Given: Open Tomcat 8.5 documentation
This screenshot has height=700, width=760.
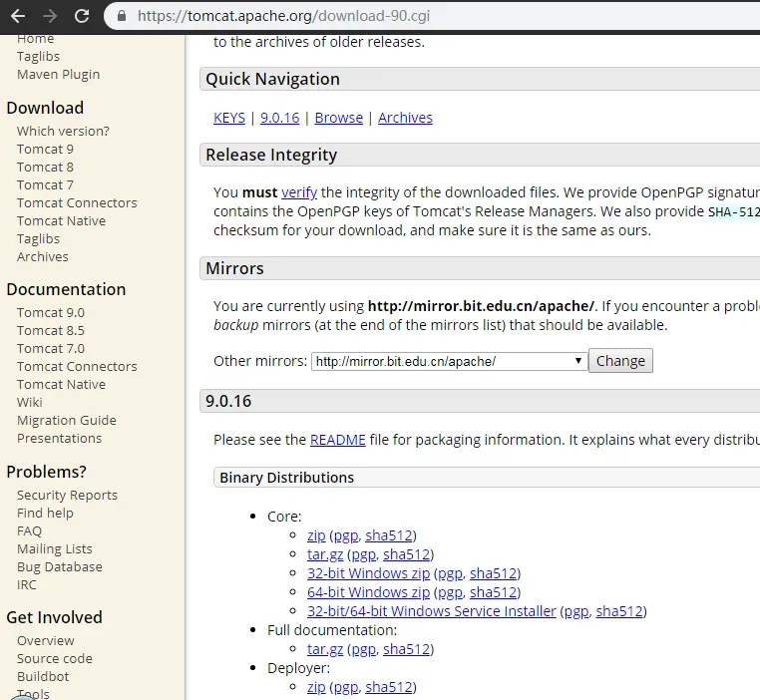Looking at the screenshot, I should 51,331.
